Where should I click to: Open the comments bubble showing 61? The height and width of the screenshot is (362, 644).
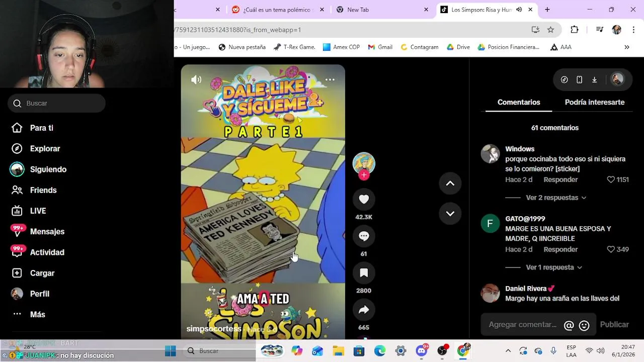pos(364,236)
